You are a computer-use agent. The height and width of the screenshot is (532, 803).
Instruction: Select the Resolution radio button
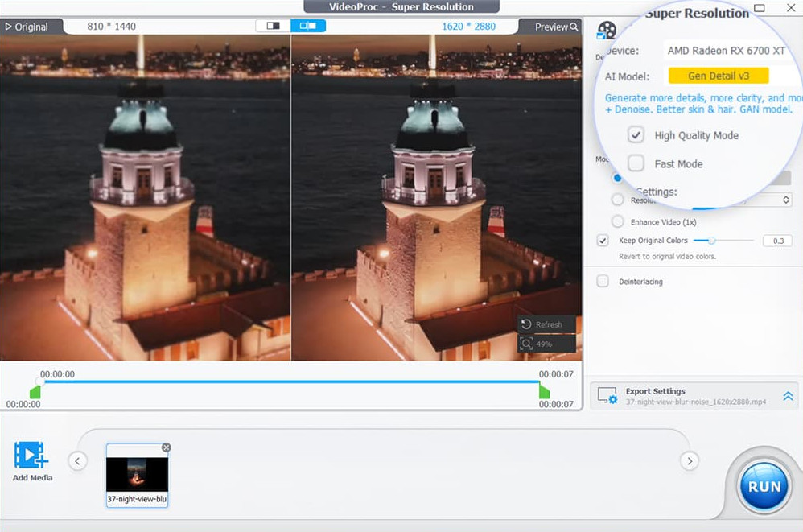point(618,200)
